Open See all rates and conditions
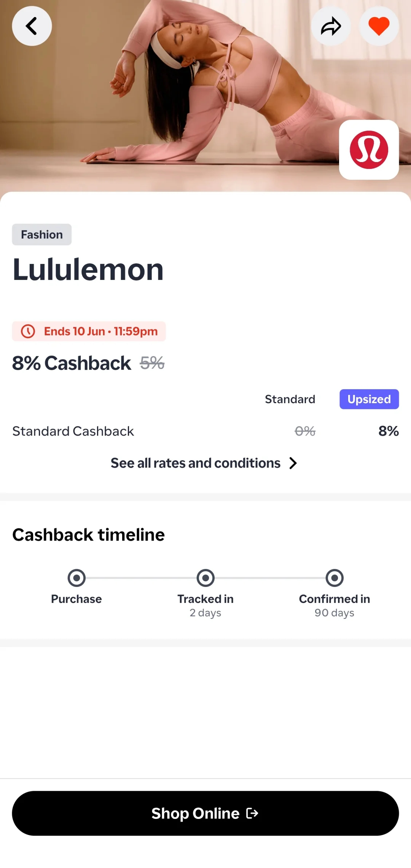411x868 pixels. tap(196, 463)
